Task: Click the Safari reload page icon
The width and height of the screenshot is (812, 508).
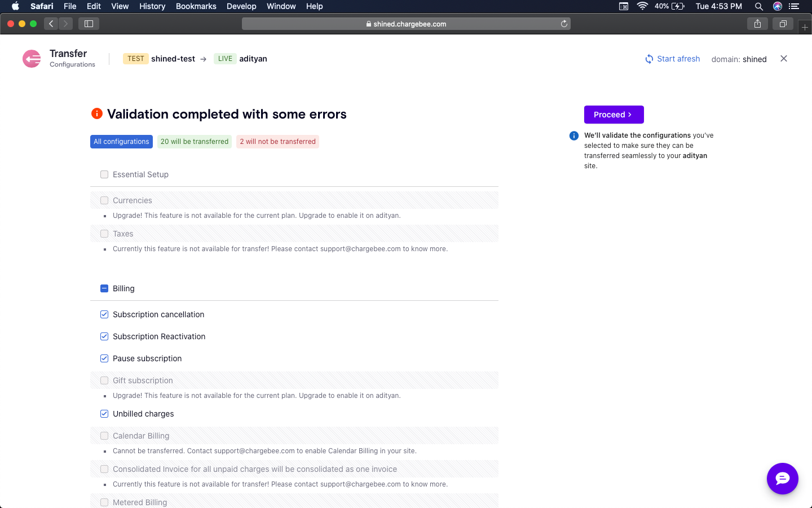Action: pos(564,24)
